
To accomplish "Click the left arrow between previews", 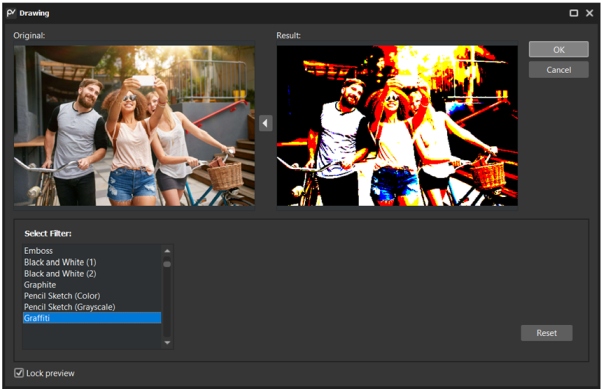I will pyautogui.click(x=266, y=123).
